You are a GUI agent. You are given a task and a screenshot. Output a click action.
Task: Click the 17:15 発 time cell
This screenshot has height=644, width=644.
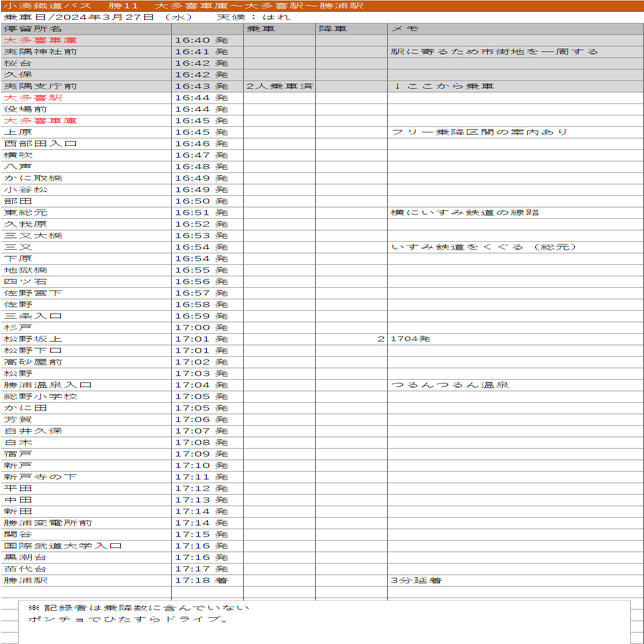click(207, 535)
